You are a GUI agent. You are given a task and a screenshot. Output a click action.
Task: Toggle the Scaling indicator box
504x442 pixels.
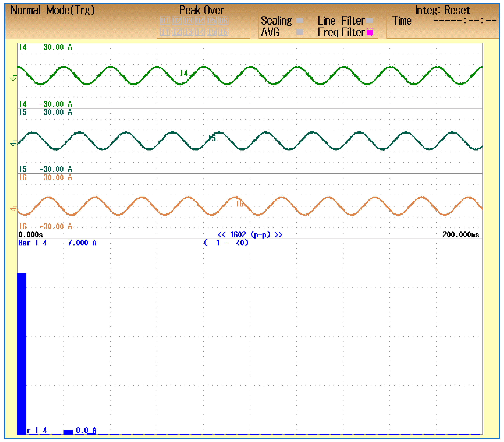pyautogui.click(x=299, y=20)
